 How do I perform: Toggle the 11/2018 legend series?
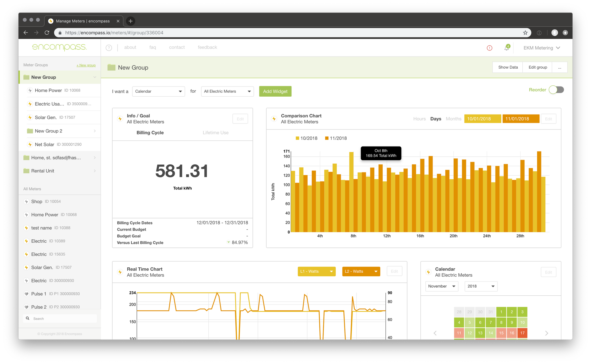tap(336, 138)
